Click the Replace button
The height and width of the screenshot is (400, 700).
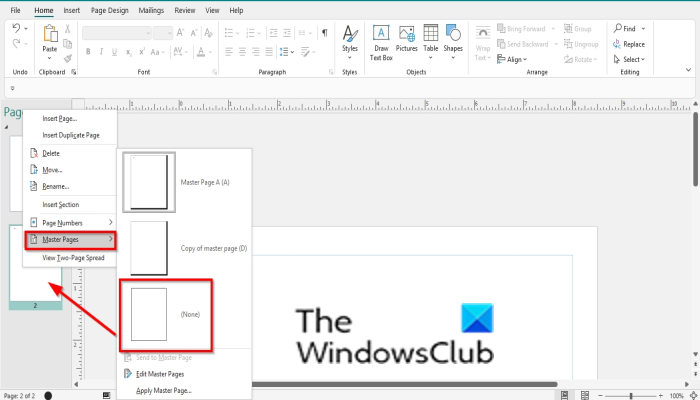[629, 44]
